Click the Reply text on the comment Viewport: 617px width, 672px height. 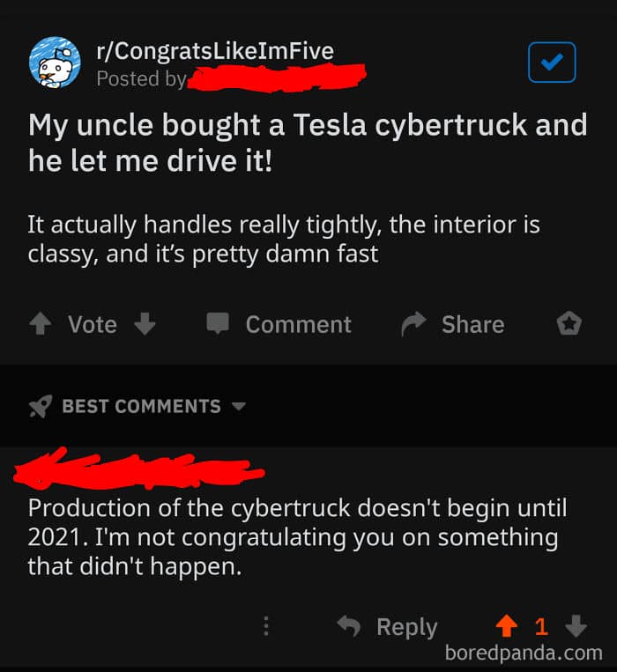(406, 626)
